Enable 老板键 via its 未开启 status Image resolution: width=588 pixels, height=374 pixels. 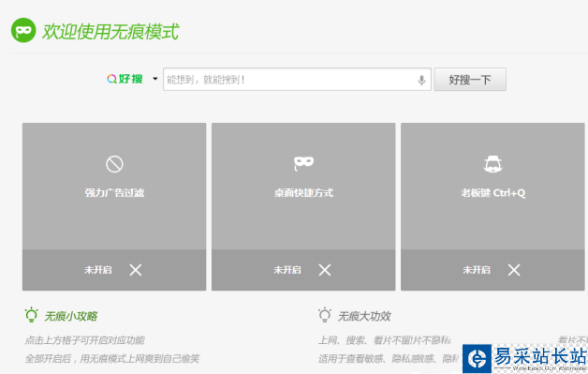tap(477, 270)
